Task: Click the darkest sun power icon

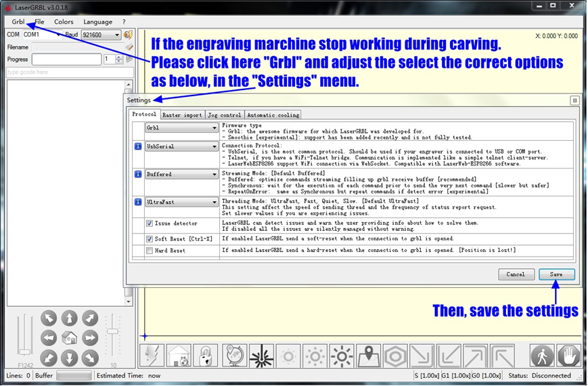Action: 342,356
